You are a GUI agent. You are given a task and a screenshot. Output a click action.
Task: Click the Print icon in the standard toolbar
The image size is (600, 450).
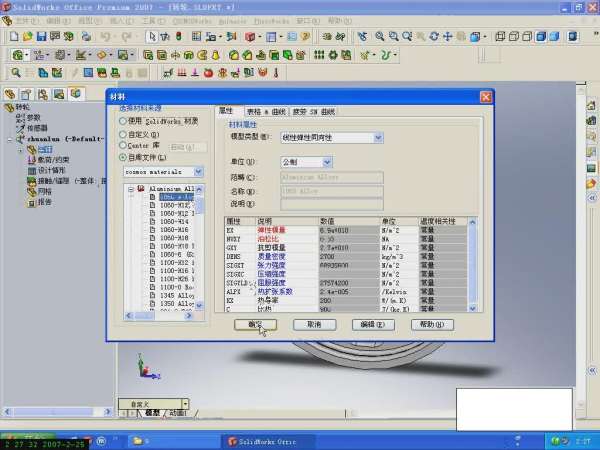[86, 36]
